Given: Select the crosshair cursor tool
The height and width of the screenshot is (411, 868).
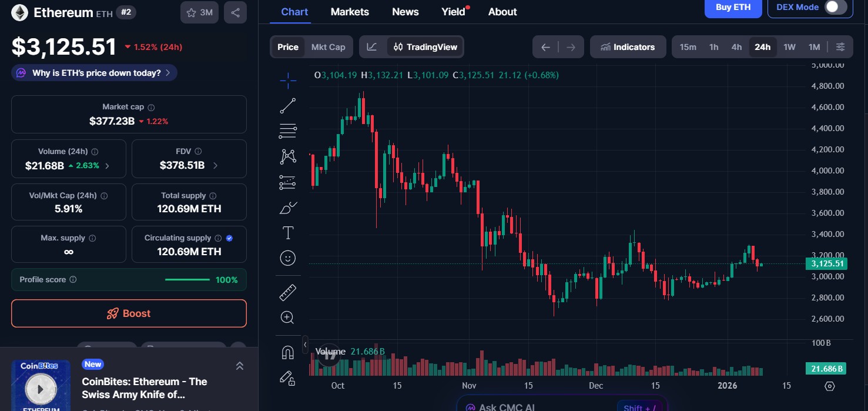Looking at the screenshot, I should [288, 81].
